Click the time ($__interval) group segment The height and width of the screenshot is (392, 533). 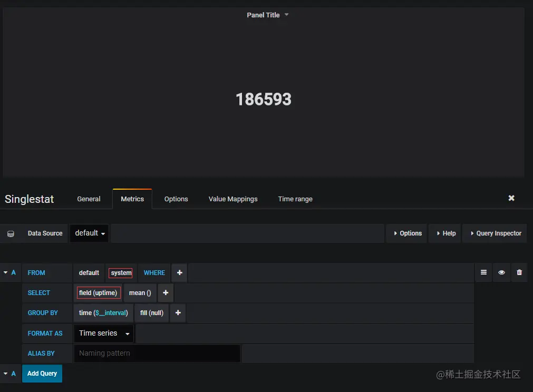point(103,313)
